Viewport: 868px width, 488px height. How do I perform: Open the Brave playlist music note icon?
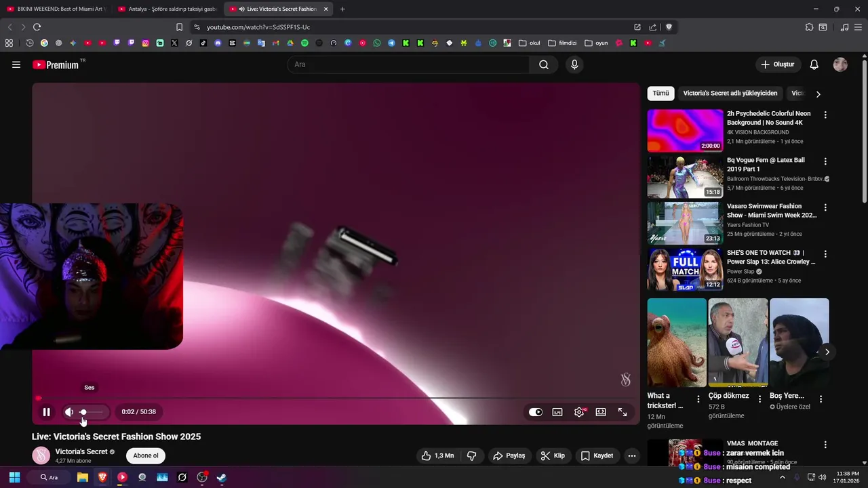point(844,27)
